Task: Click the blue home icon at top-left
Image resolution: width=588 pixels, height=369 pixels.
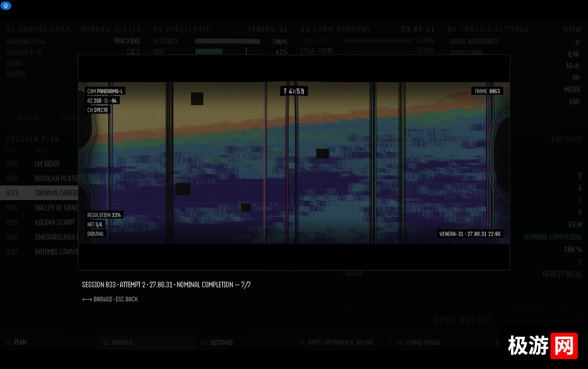Action: [x=6, y=5]
